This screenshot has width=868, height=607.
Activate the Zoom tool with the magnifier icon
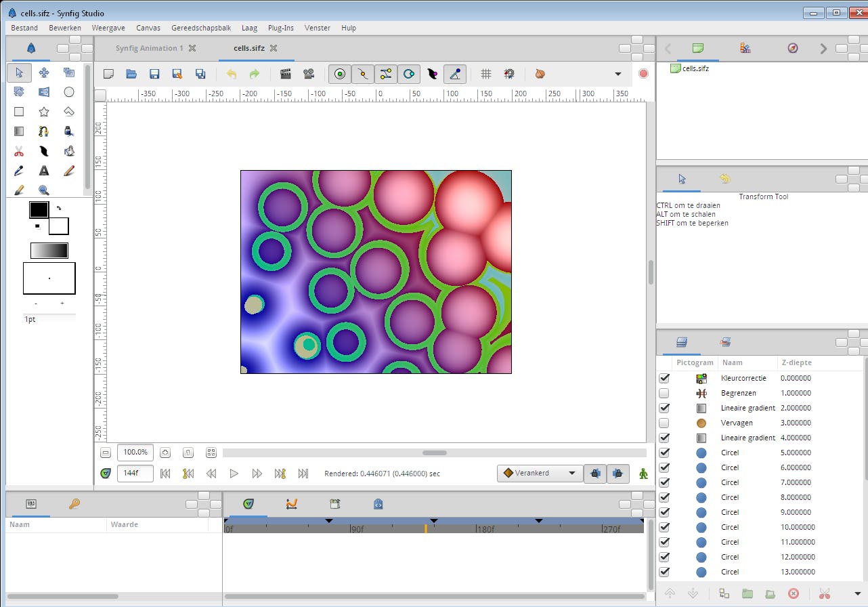coord(44,190)
